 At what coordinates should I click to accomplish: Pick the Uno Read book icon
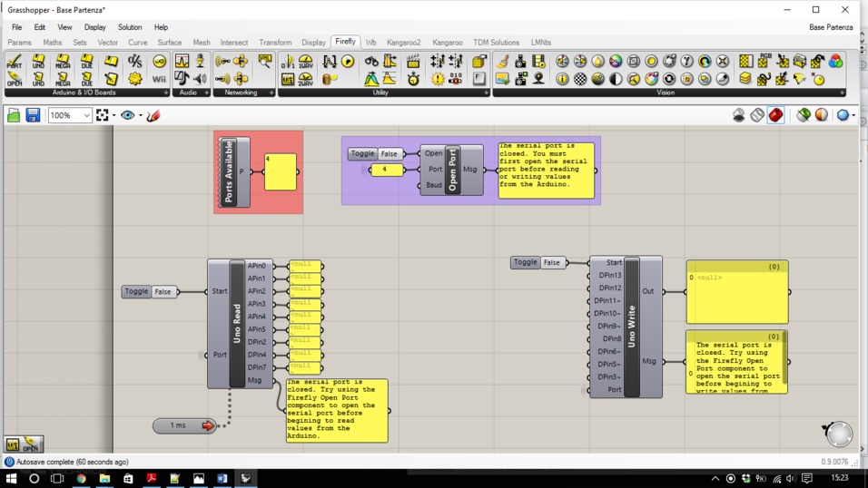[x=38, y=62]
